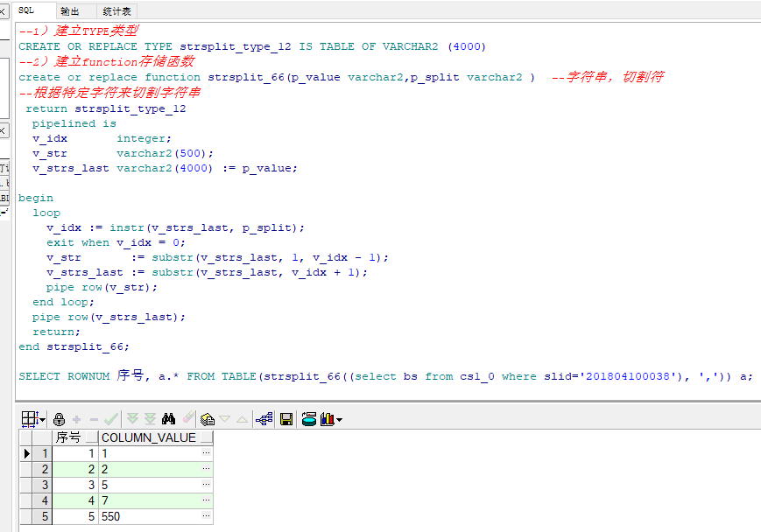The image size is (761, 532).
Task: Click the save results floppy disk icon
Action: [285, 419]
